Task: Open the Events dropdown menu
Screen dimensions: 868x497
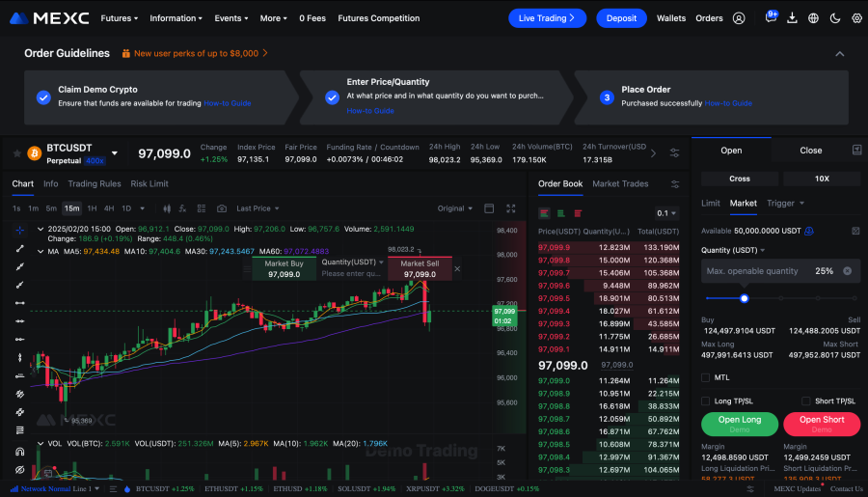Action: [231, 18]
